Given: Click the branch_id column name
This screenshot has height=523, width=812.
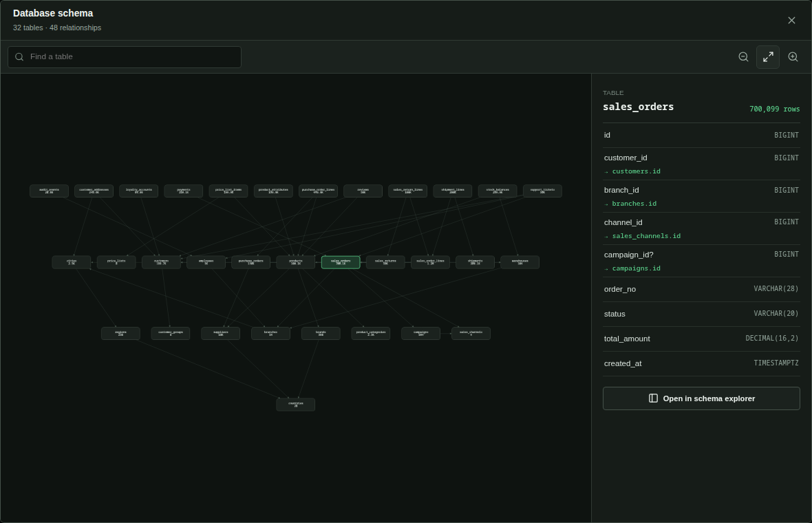Looking at the screenshot, I should [621, 190].
